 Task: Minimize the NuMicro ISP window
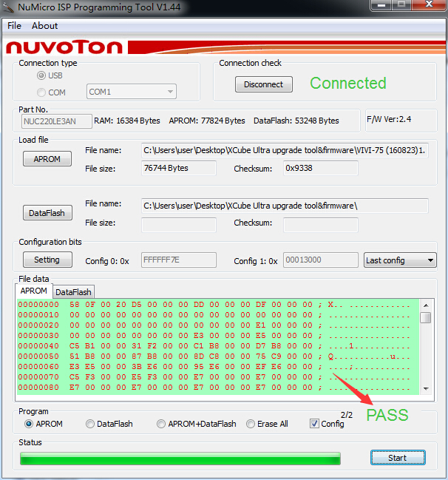(x=381, y=5)
